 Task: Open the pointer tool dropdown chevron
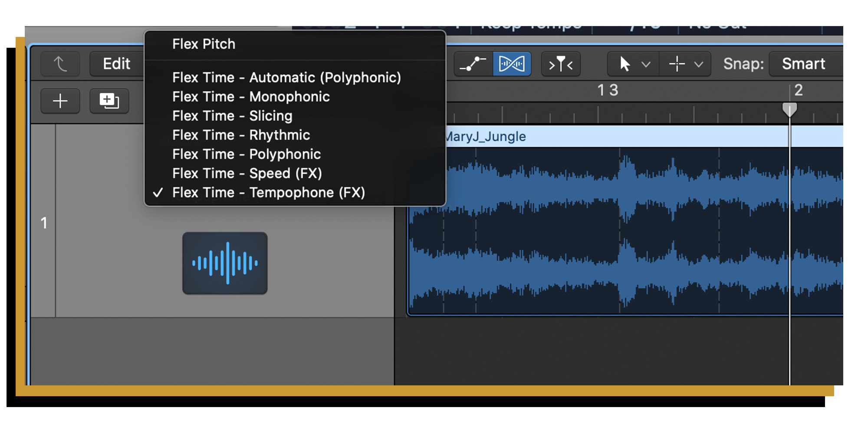pos(646,65)
